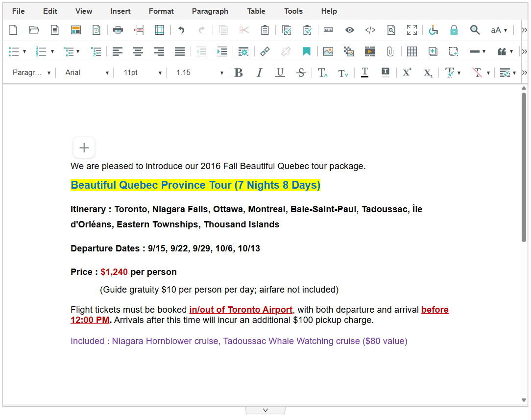
Task: Insert an image
Action: 328,51
